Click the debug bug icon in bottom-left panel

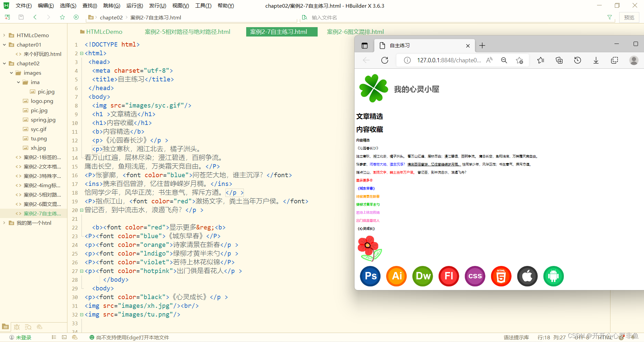pyautogui.click(x=17, y=327)
